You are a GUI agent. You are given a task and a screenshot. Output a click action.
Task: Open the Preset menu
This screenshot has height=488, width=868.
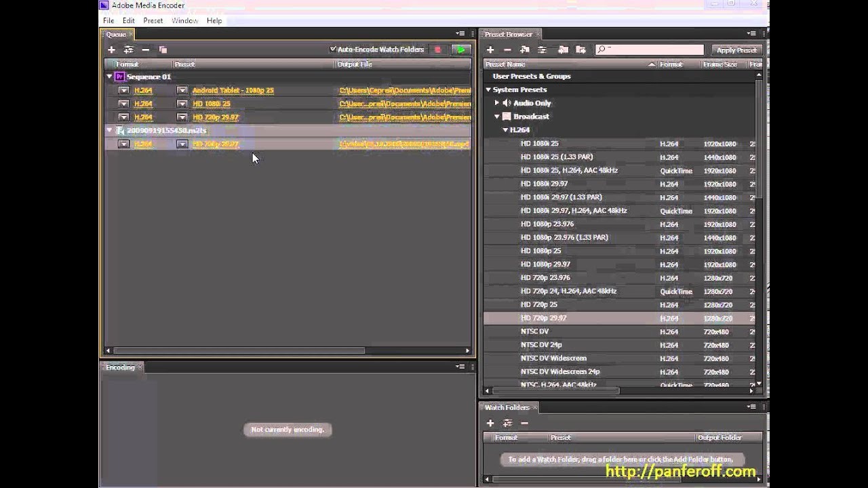[x=153, y=21]
